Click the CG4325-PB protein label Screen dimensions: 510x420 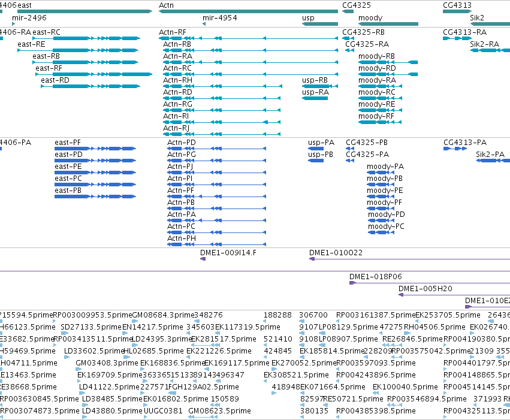point(367,143)
